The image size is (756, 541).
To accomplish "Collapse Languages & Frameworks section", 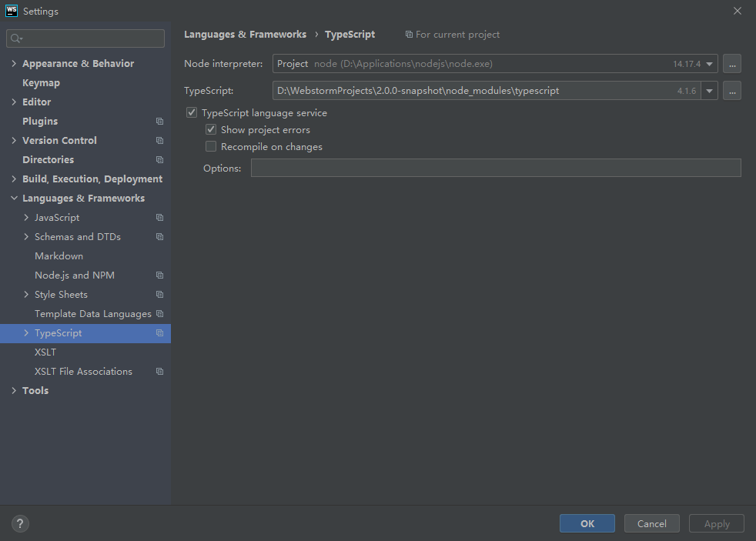I will (x=14, y=199).
